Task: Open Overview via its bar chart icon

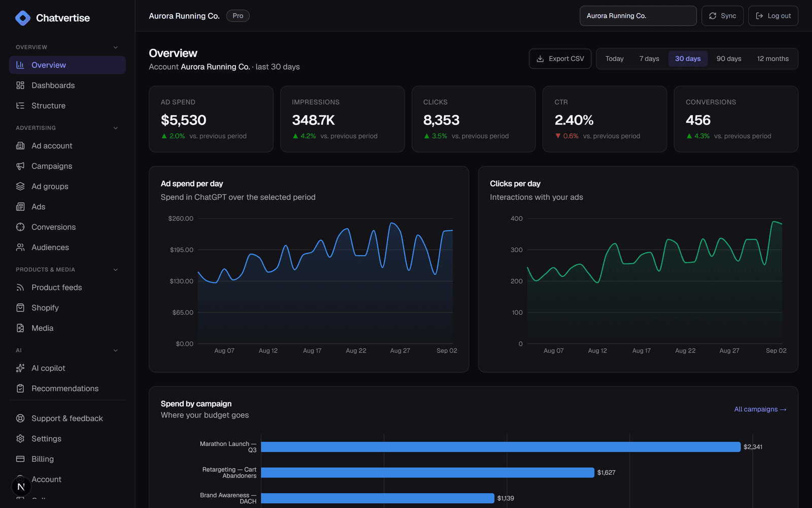Action: point(20,65)
